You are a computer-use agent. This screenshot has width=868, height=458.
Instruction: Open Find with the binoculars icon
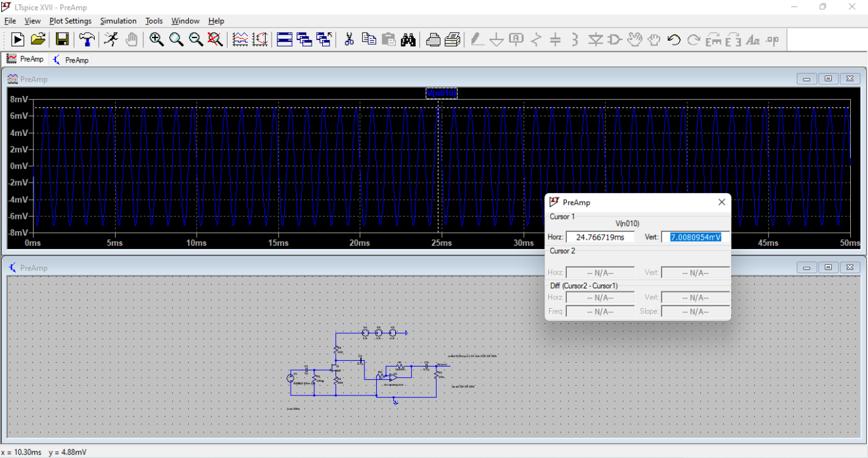408,39
